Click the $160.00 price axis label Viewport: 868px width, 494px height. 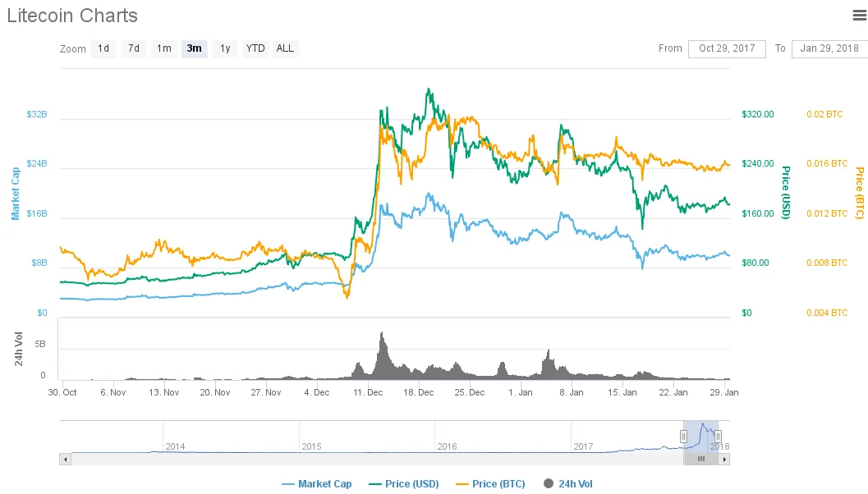coord(758,213)
